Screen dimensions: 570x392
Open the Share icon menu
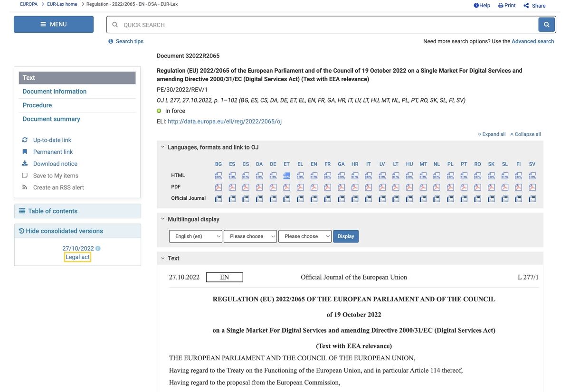526,6
